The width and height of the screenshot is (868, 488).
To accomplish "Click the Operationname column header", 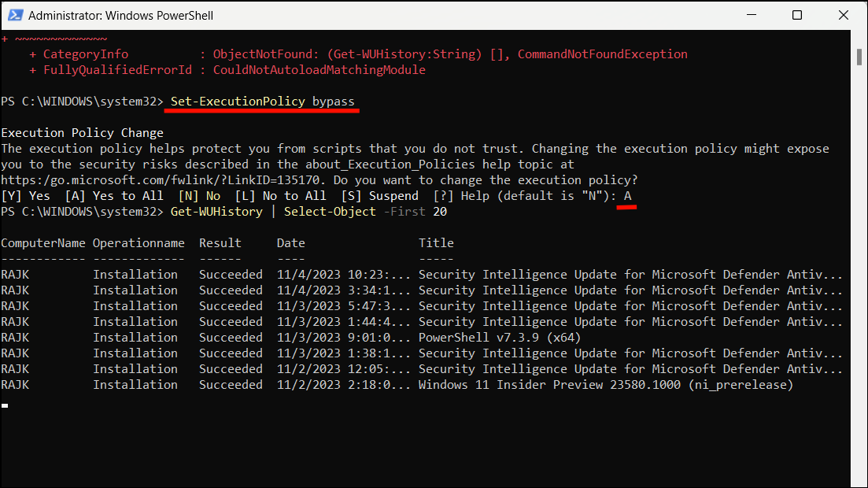I will (139, 242).
